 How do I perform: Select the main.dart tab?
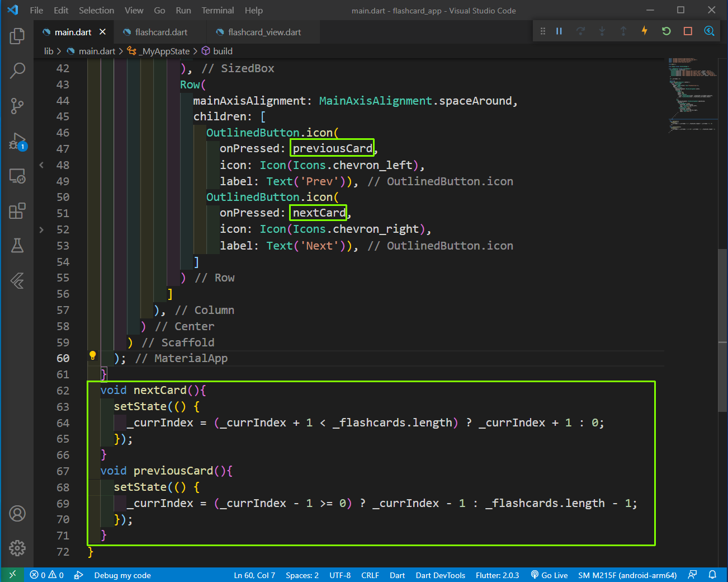73,32
